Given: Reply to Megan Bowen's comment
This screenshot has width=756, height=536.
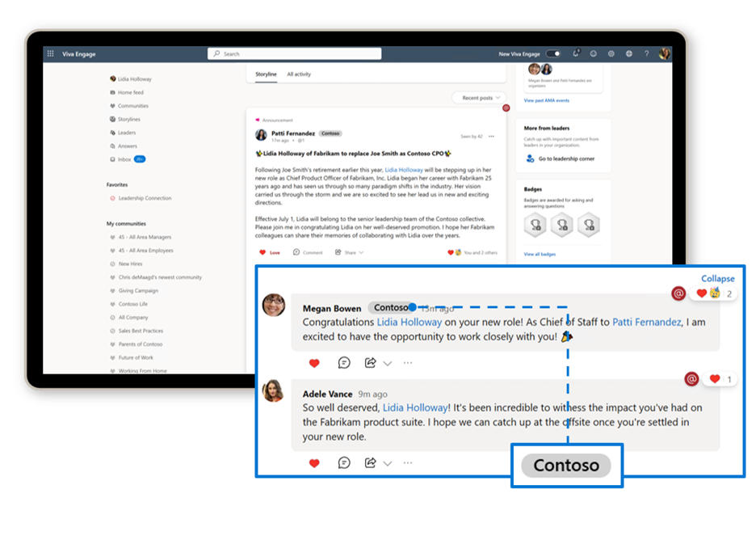Looking at the screenshot, I should point(344,363).
